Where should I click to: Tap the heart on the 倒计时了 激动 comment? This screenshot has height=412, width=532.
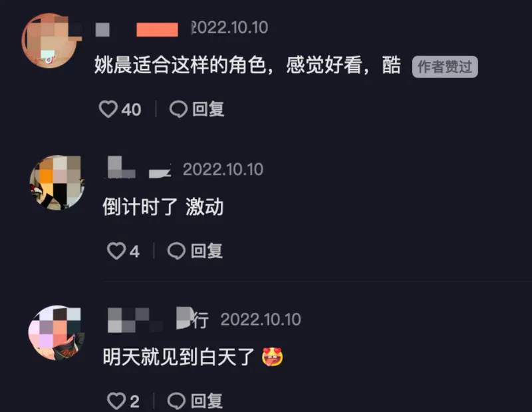116,252
